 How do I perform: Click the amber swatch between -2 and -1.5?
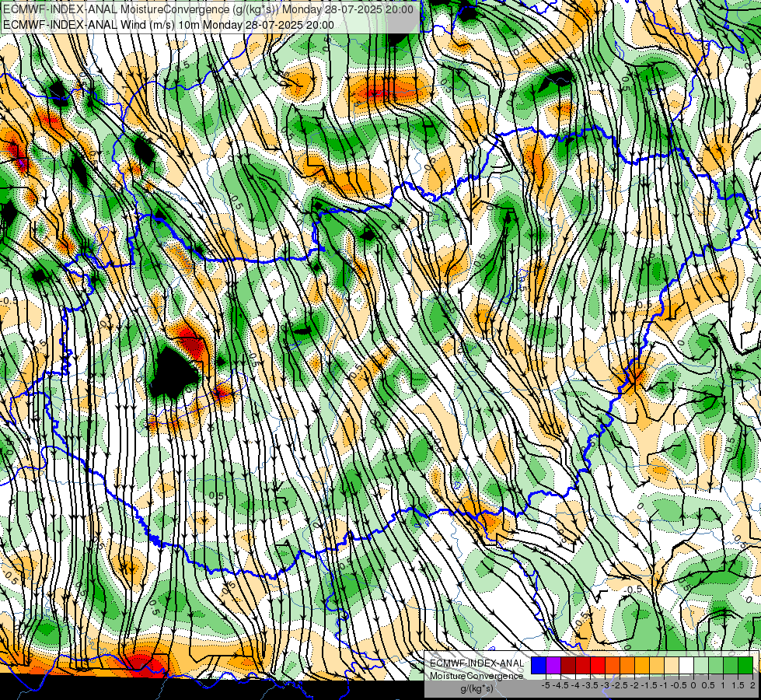point(642,665)
